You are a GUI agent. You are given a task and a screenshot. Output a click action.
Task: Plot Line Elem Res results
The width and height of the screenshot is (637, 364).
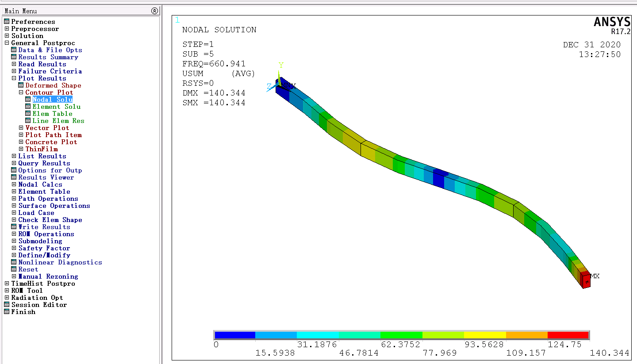click(58, 120)
